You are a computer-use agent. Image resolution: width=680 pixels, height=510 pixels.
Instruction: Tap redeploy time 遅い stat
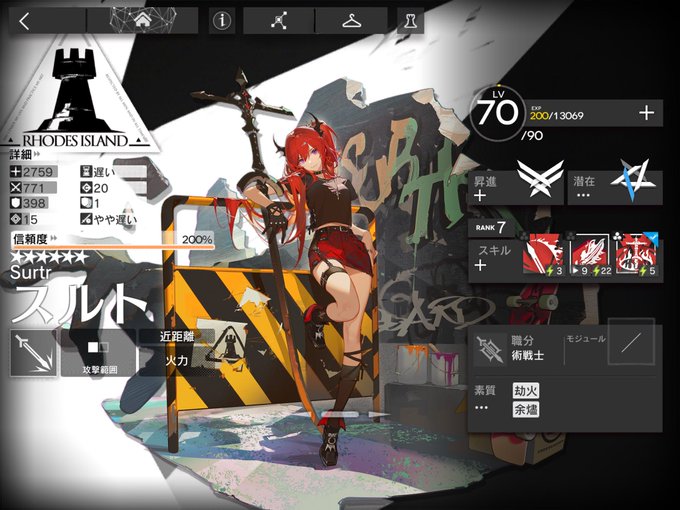point(98,172)
